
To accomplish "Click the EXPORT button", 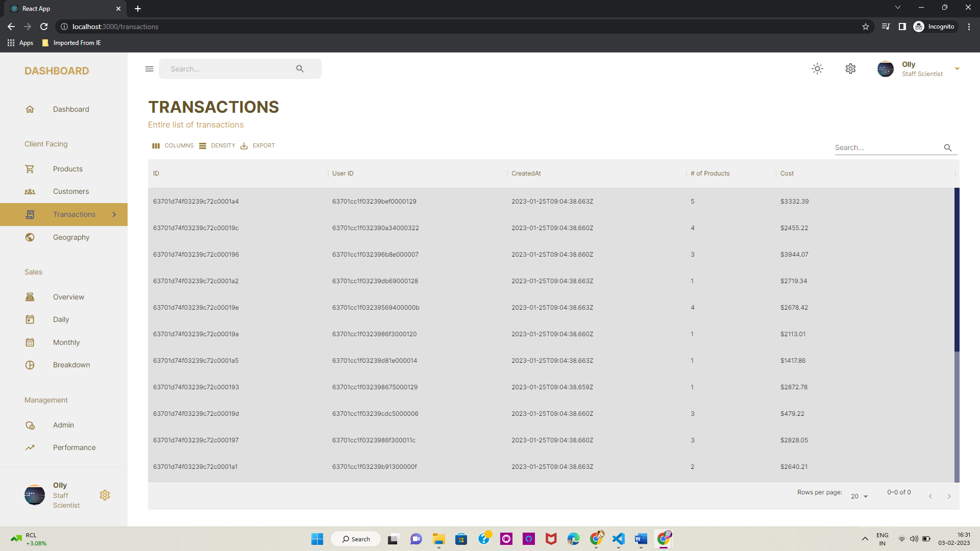I will click(x=258, y=145).
